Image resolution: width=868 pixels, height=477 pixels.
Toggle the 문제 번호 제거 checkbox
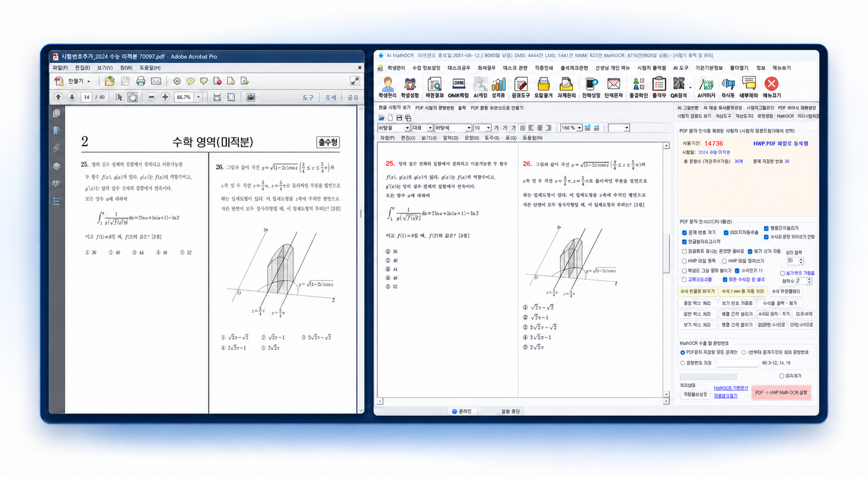click(x=684, y=232)
